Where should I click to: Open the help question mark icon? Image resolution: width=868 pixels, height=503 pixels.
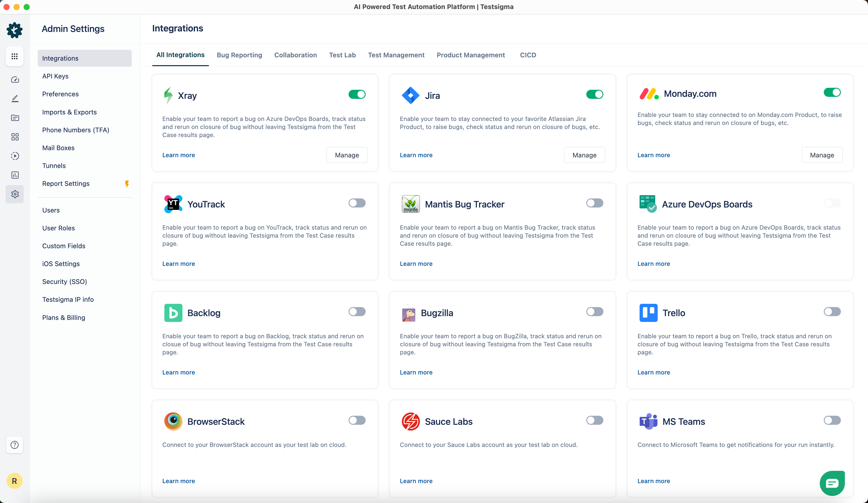pos(15,445)
